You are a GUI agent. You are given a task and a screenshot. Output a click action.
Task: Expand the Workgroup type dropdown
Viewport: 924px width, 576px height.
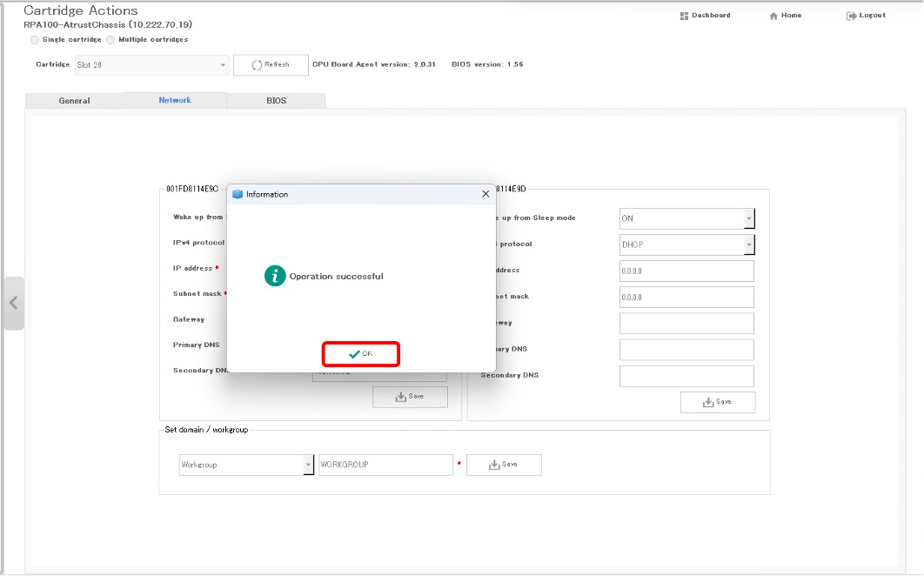tap(308, 465)
